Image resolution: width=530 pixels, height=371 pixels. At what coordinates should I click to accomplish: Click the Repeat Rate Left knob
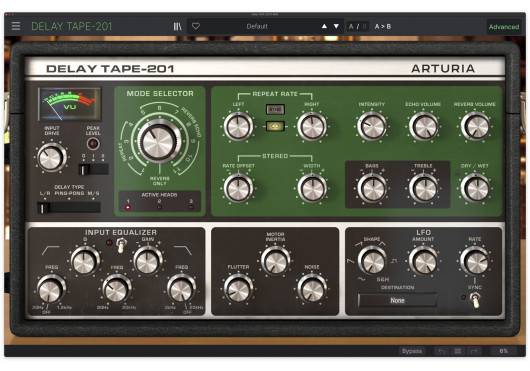tap(238, 126)
